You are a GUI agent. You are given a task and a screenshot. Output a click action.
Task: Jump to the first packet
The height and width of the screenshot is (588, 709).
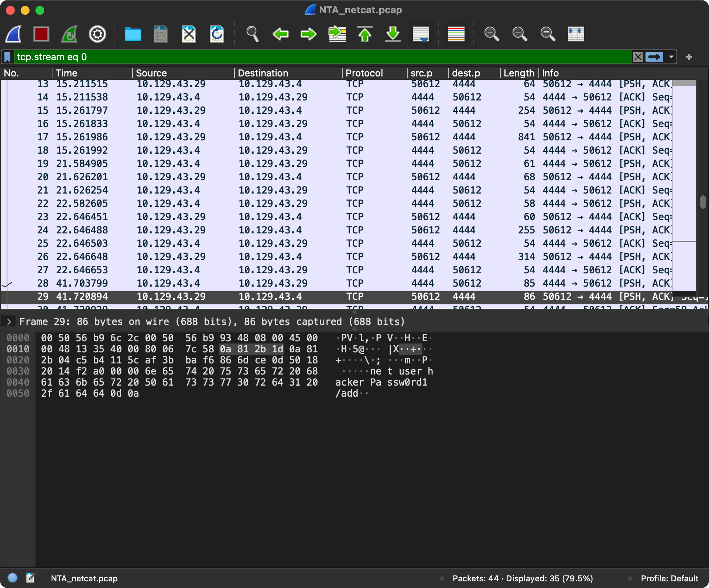coord(365,34)
